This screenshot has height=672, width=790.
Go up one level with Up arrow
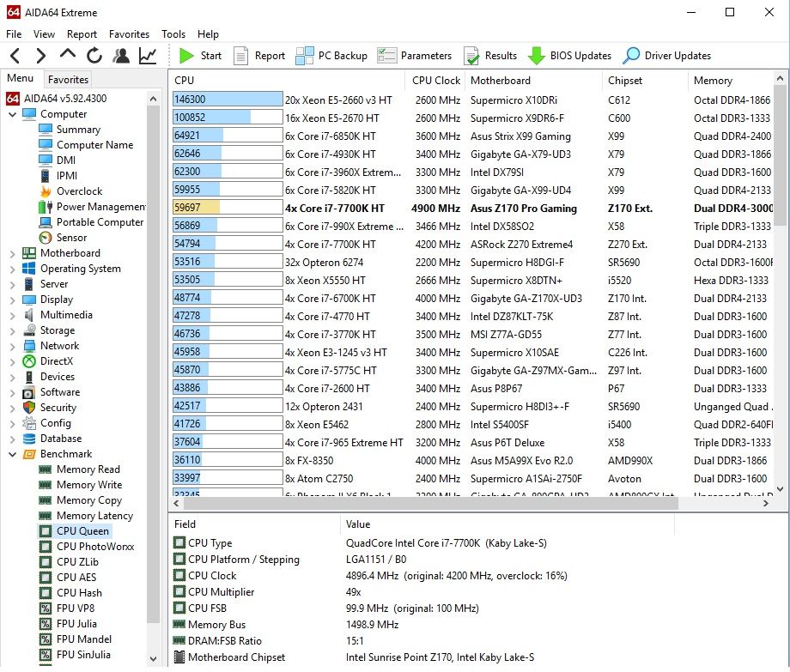68,54
